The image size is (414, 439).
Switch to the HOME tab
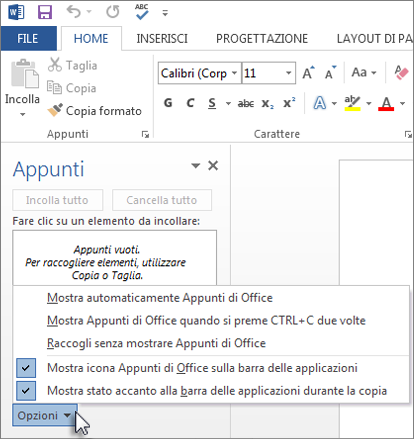pyautogui.click(x=91, y=39)
